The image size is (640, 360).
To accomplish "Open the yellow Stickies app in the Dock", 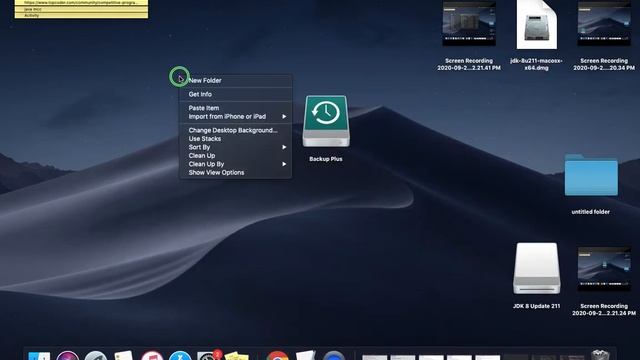I will coord(236,356).
